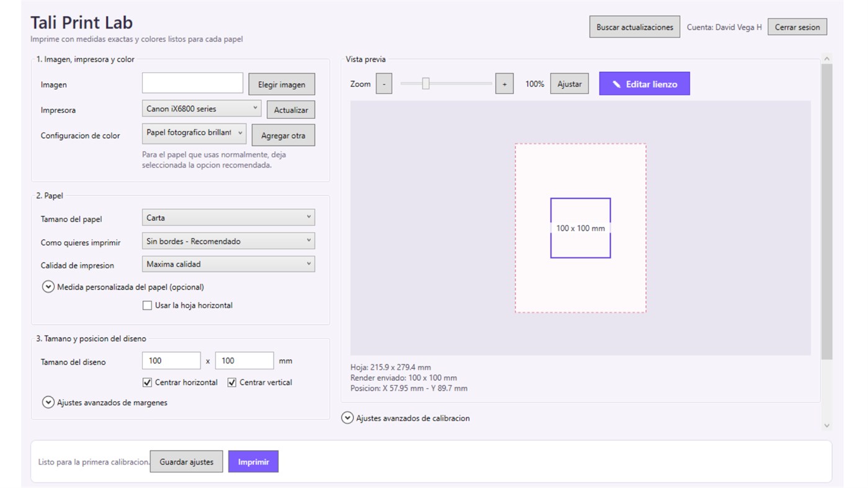Open Tamano del papel dropdown
Viewport: 868px width, 488px height.
[228, 218]
